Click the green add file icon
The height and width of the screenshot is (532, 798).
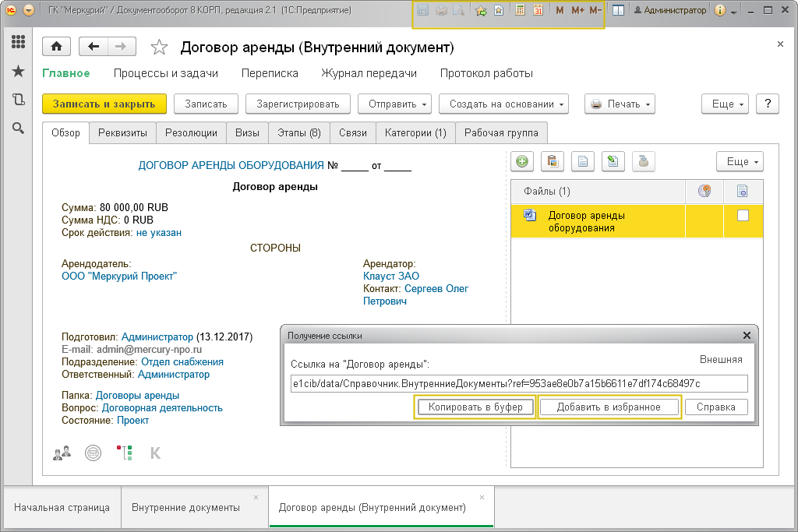click(x=521, y=162)
